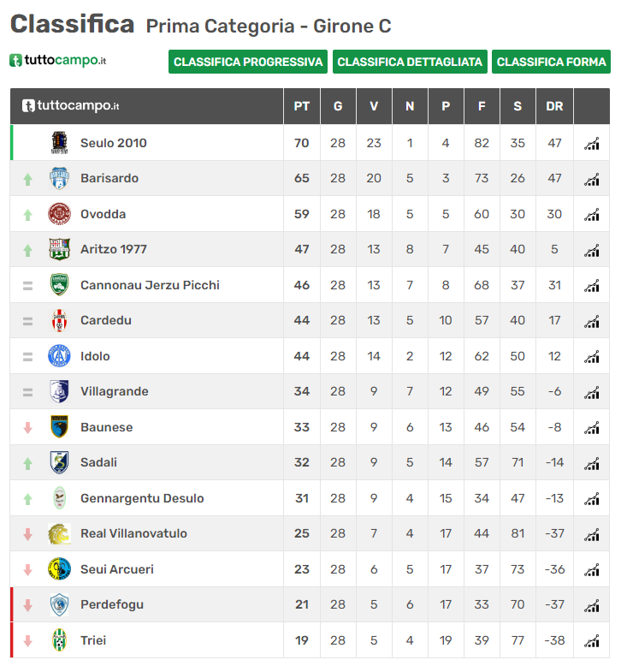Screen dimensions: 621x672
Task: Click the Seui Arcueri team crest
Action: point(59,568)
